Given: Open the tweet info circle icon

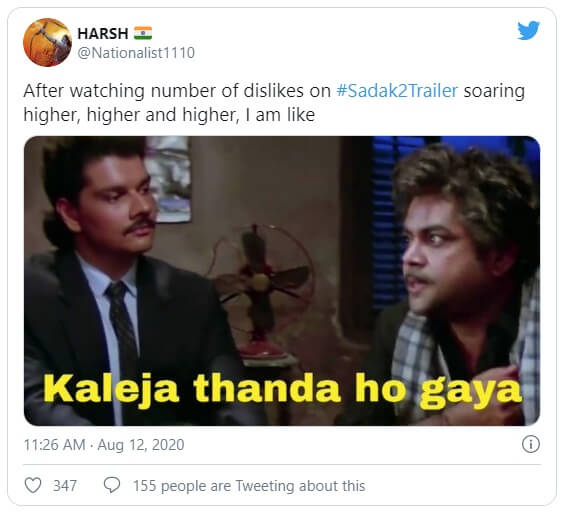Looking at the screenshot, I should pos(531,444).
